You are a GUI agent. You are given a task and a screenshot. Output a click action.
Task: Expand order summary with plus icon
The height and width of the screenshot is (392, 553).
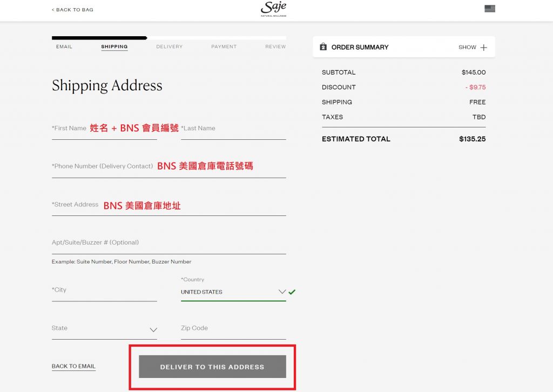pyautogui.click(x=483, y=48)
